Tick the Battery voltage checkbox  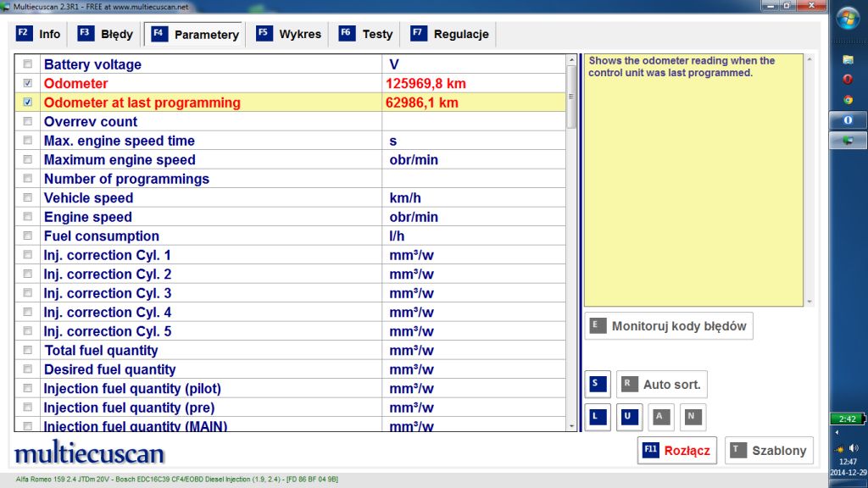tap(28, 64)
